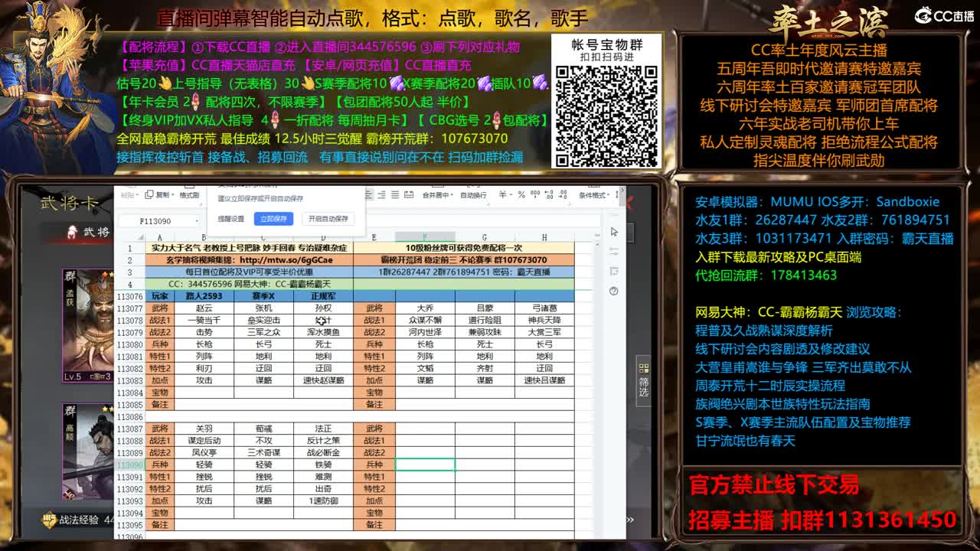980x551 pixels.
Task: Click cell containing 大乔
Action: coord(425,308)
